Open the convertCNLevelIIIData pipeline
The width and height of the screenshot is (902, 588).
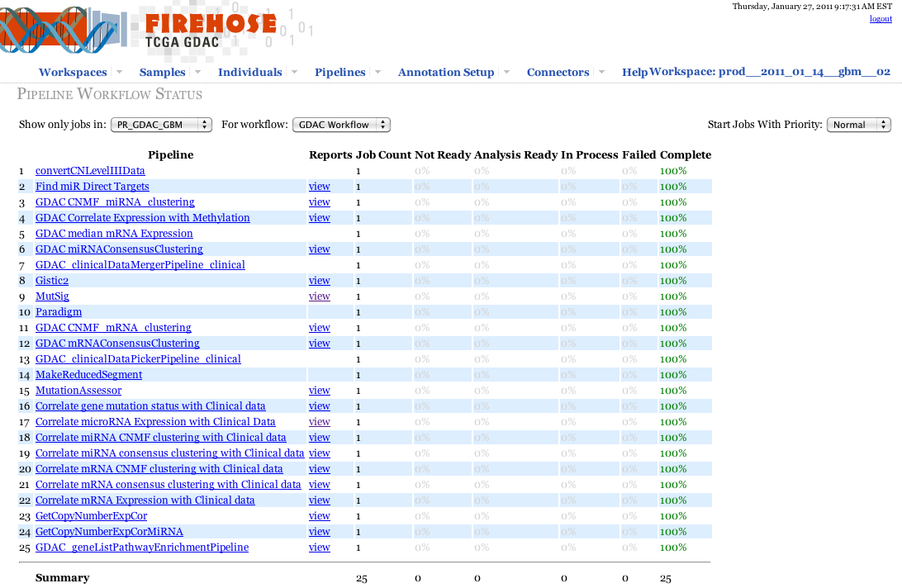[x=90, y=171]
